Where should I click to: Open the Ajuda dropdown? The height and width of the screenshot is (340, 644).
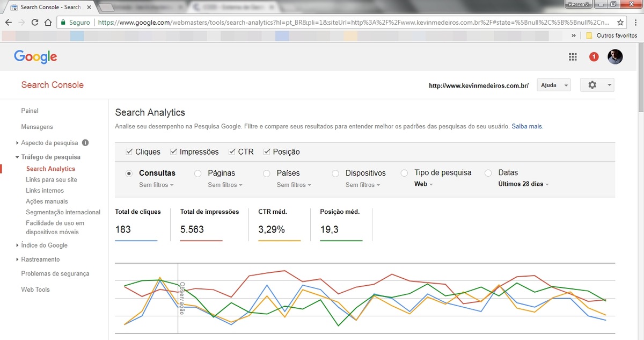point(553,85)
